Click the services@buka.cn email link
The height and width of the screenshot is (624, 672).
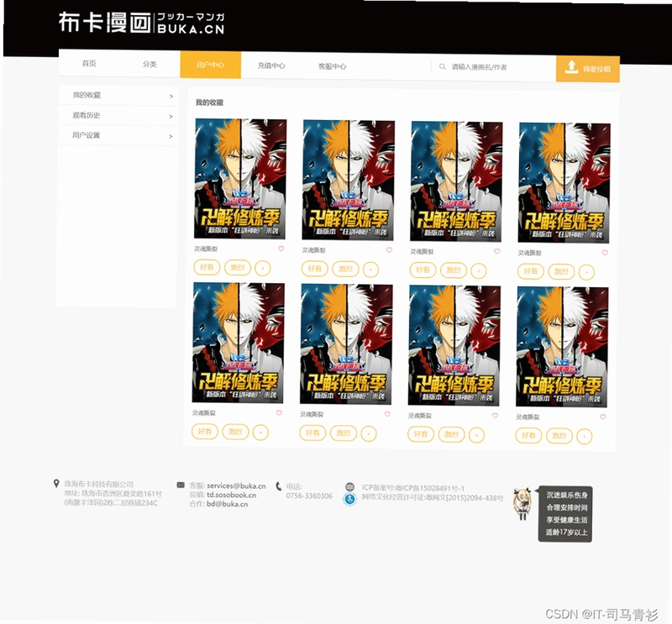coord(236,486)
